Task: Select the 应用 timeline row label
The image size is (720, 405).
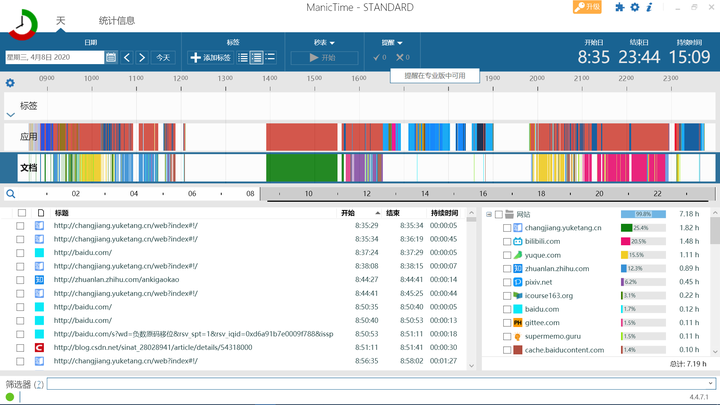Action: [28, 137]
